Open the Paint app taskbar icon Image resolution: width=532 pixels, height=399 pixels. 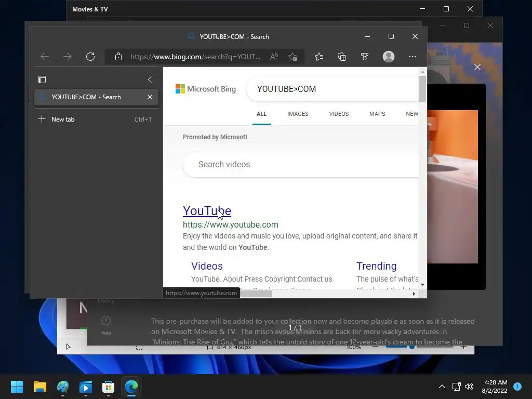point(63,387)
